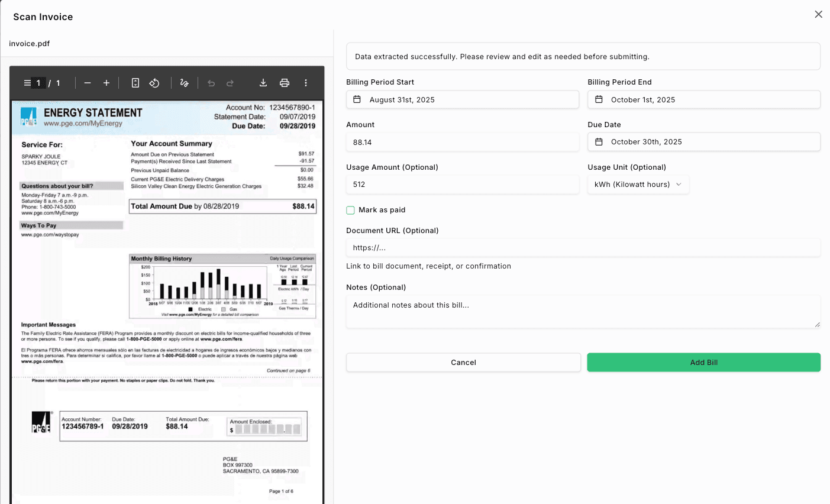Viewport: 830px width, 504px height.
Task: Open the PDF viewer sidebar menu icon
Action: (x=27, y=83)
